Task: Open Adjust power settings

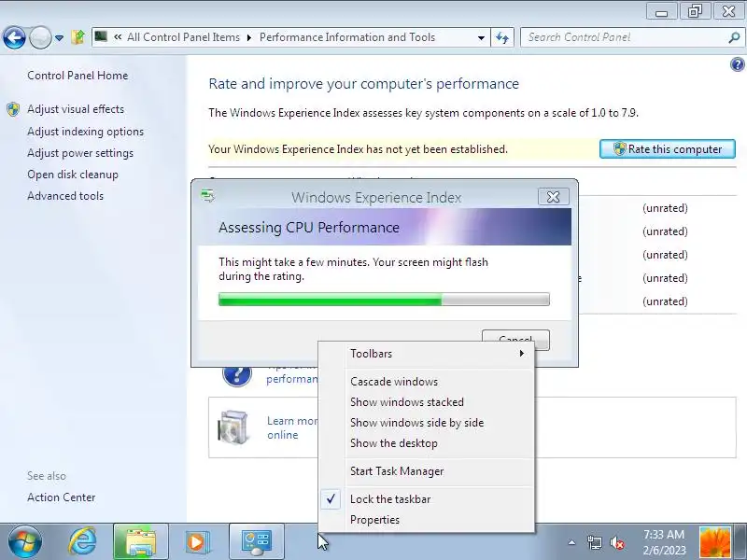Action: click(80, 153)
